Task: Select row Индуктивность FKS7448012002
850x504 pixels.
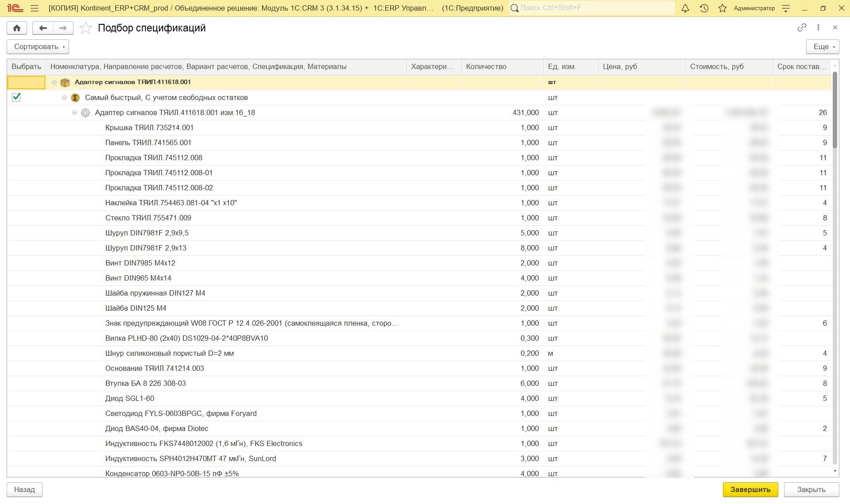Action: tap(419, 444)
